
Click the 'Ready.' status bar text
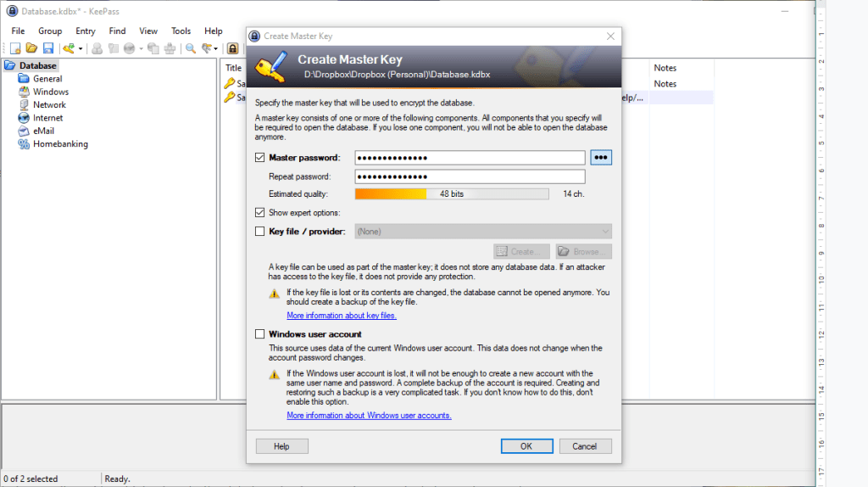[117, 479]
